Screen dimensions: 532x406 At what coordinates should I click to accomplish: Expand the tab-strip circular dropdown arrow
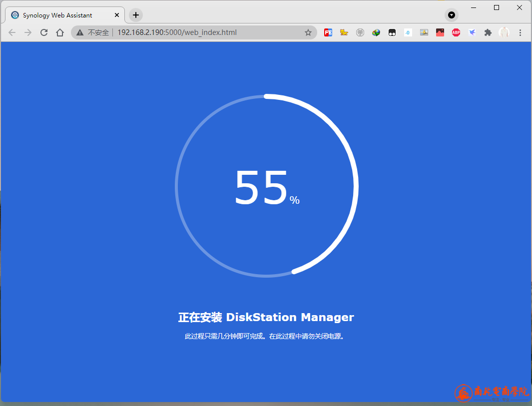click(451, 15)
